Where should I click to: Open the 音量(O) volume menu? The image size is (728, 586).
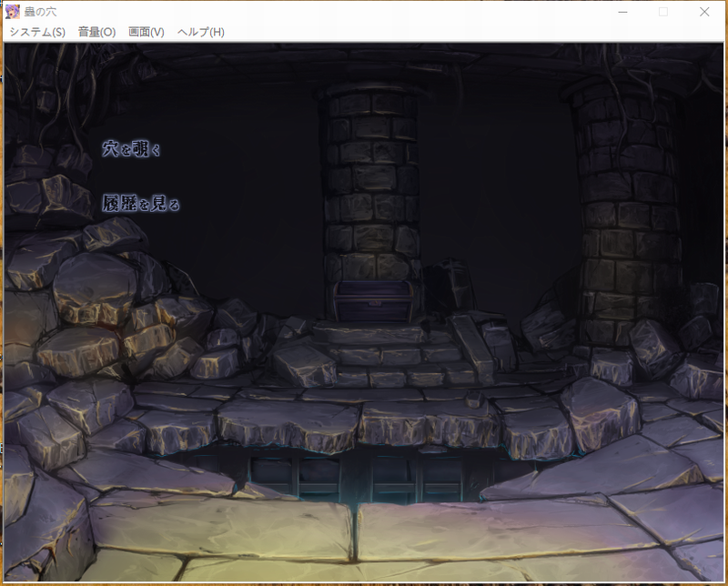click(96, 32)
